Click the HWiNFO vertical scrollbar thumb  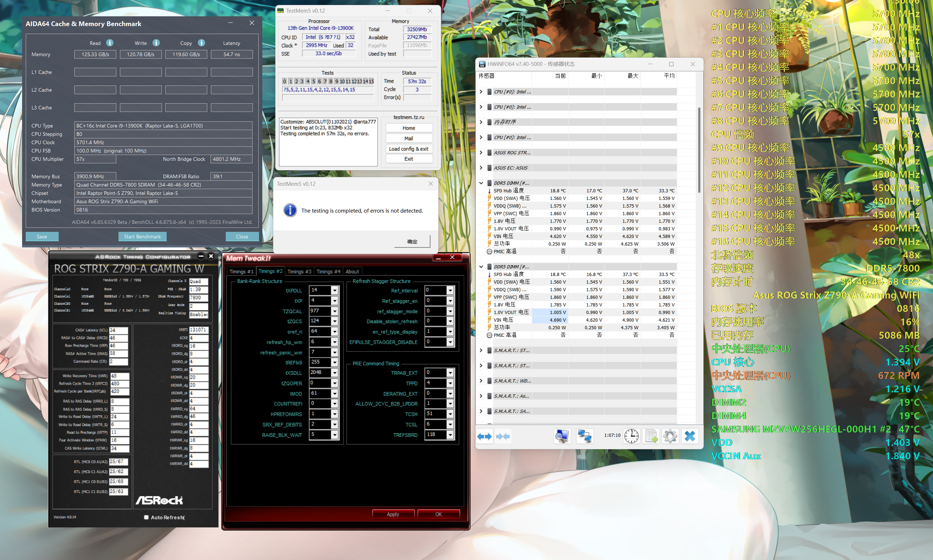coord(699,150)
